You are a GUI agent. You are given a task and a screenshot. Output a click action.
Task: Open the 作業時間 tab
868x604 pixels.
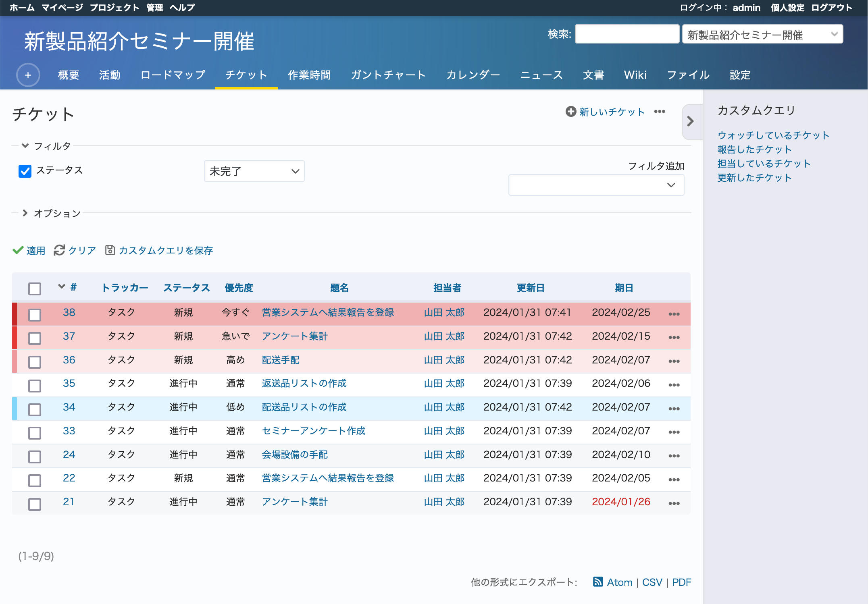309,75
